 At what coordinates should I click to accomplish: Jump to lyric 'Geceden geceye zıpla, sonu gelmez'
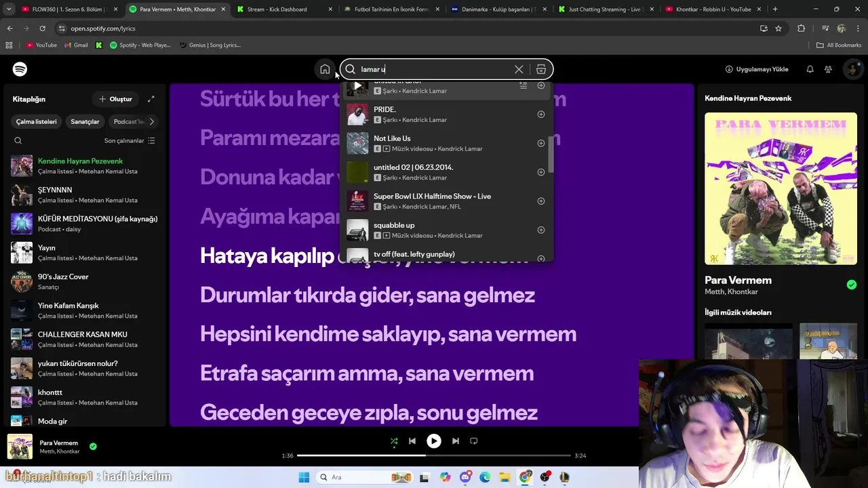(x=369, y=412)
